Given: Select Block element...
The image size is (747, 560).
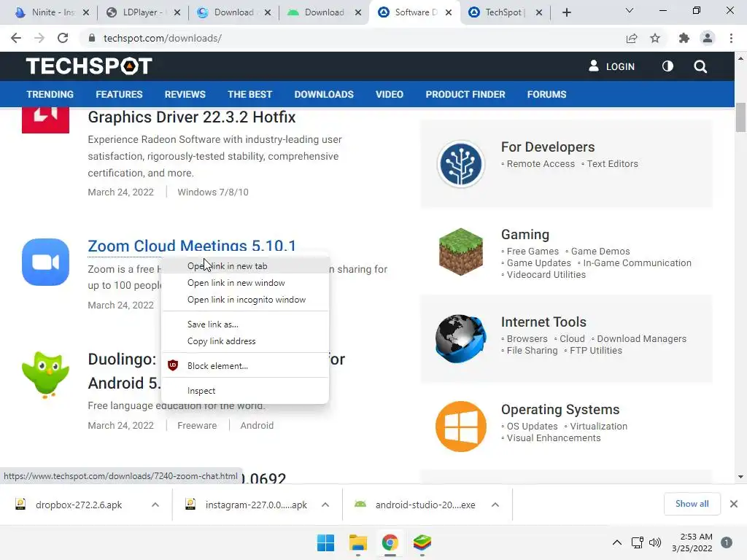Looking at the screenshot, I should pyautogui.click(x=245, y=366).
